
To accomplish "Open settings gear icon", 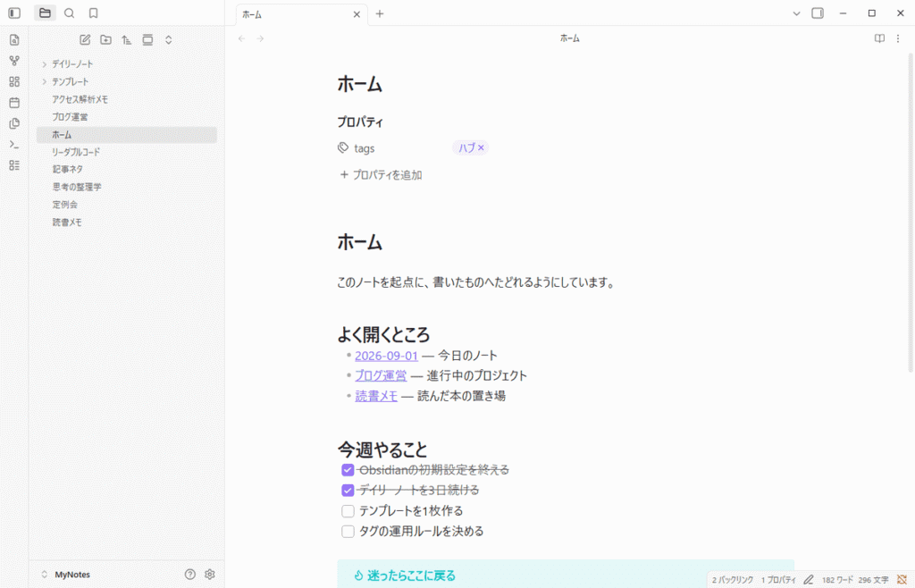I will pyautogui.click(x=210, y=574).
